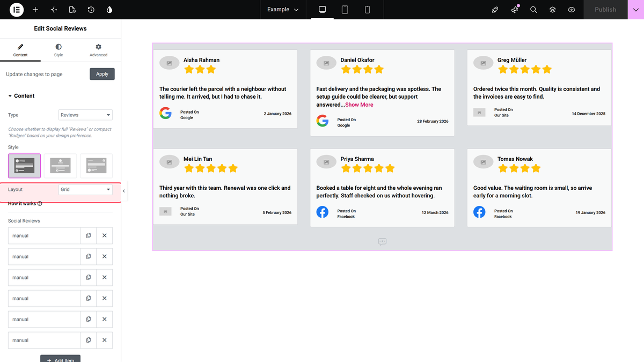Preview changes with the eye icon
Viewport: 644px width, 362px height.
572,10
